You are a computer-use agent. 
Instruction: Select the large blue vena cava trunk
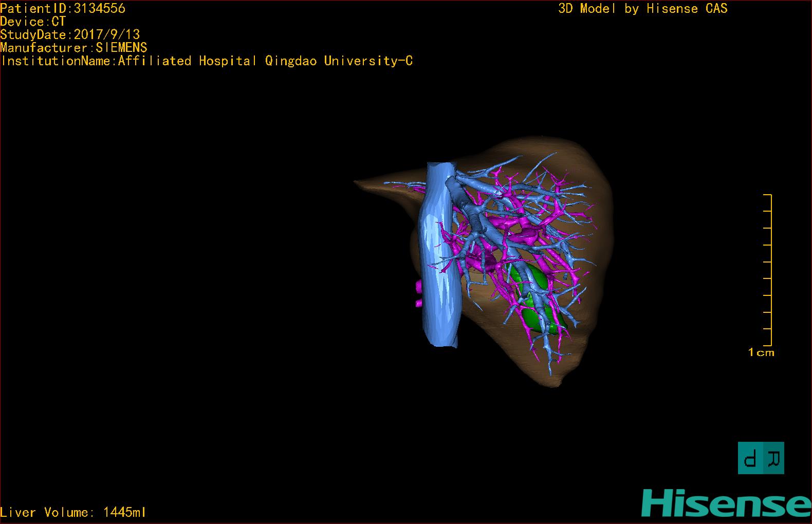[440, 254]
